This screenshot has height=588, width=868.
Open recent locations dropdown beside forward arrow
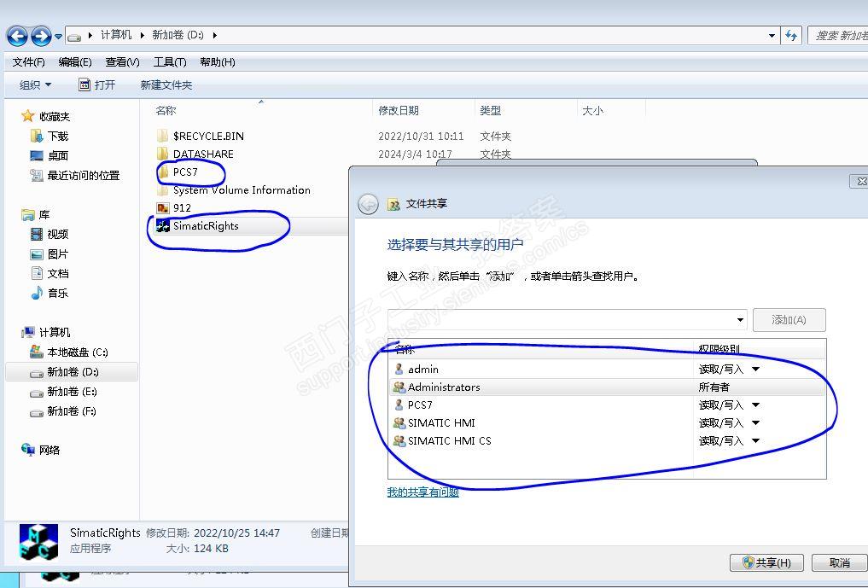tap(58, 37)
